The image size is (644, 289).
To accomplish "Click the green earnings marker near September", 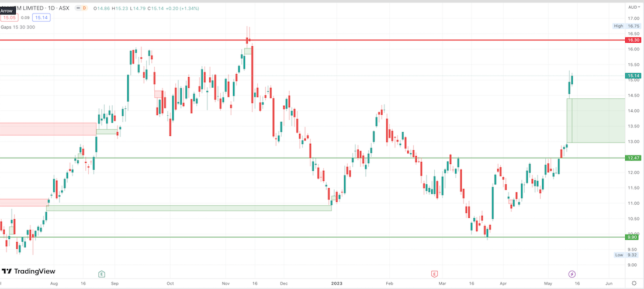I will [102, 274].
